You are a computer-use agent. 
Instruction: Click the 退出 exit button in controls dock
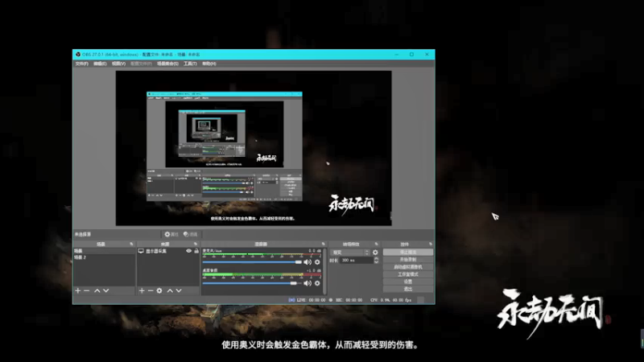[x=408, y=289]
